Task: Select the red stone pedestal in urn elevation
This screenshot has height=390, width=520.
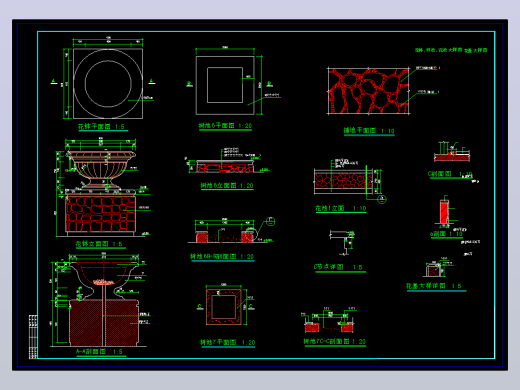Action: (x=101, y=214)
